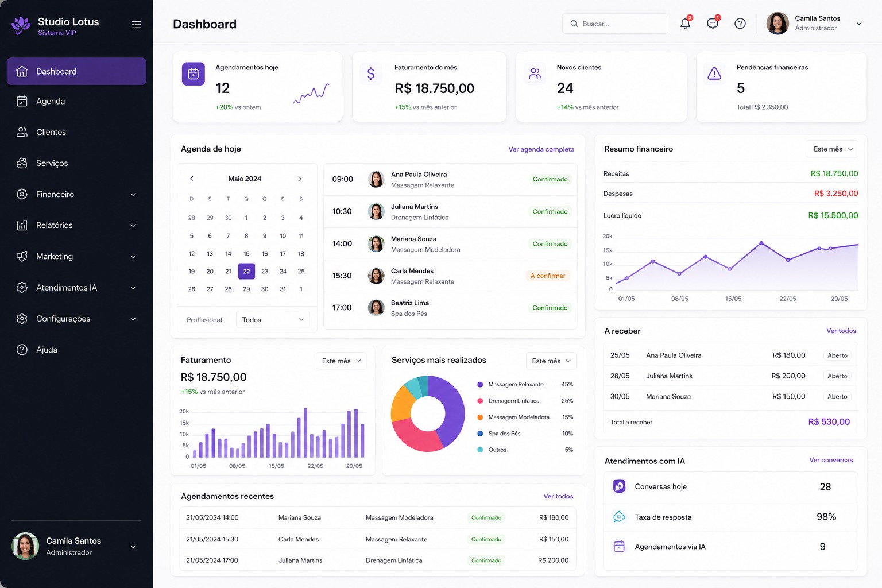
Task: Click the Agendamentos hoje calendar icon
Action: coord(194,74)
